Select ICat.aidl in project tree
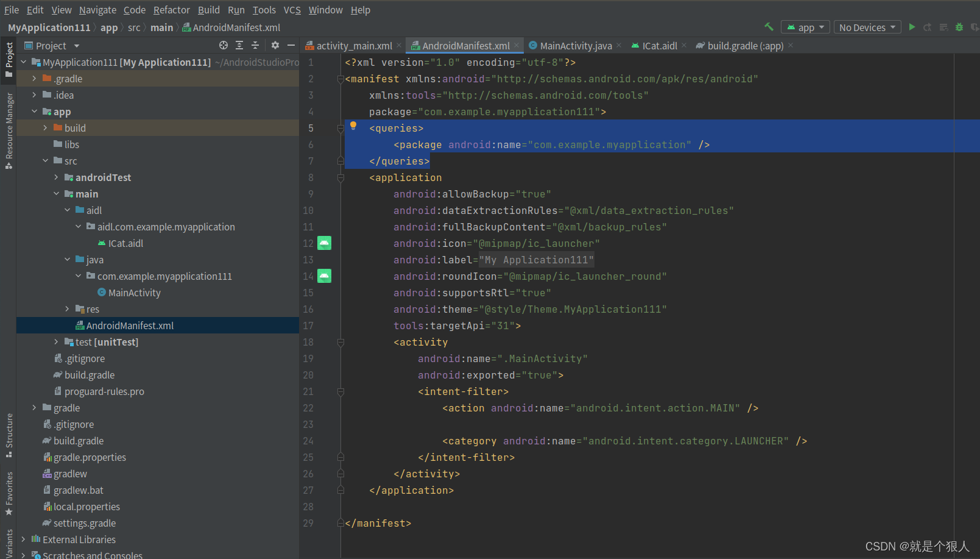 click(125, 243)
